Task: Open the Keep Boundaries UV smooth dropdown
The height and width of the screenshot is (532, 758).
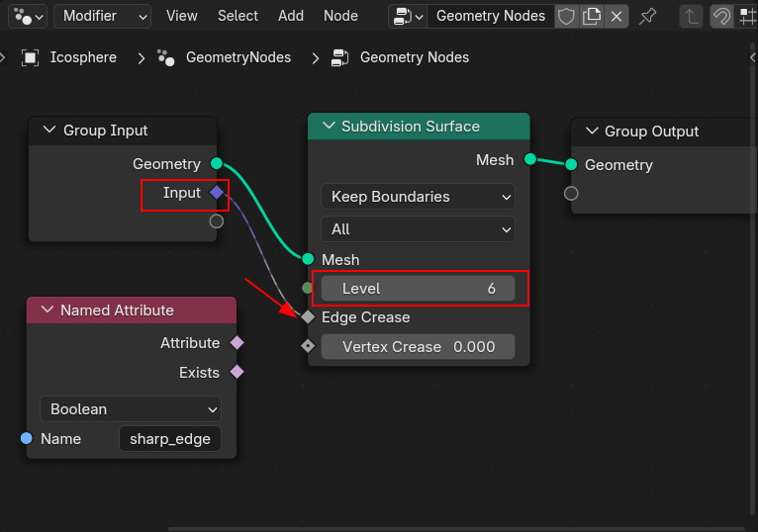Action: pos(419,197)
